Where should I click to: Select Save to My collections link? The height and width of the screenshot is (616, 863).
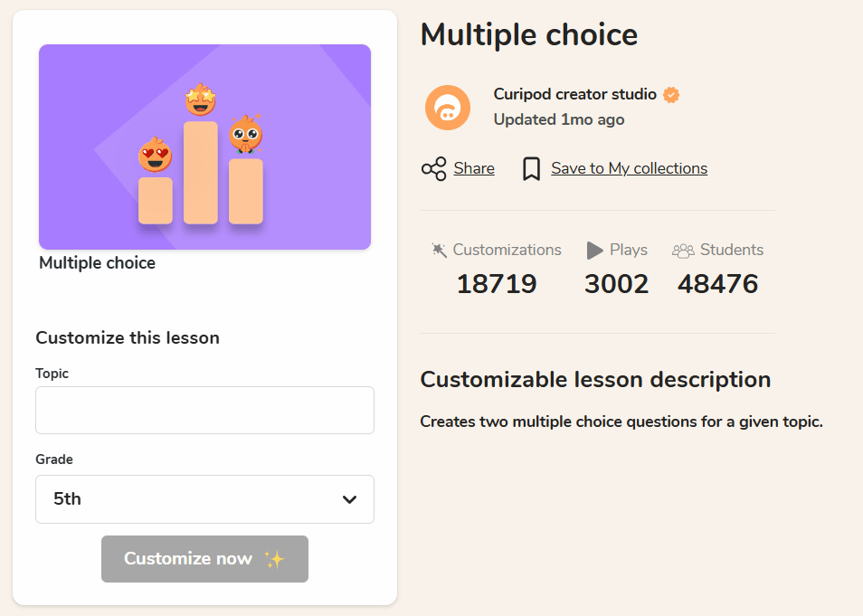click(629, 168)
